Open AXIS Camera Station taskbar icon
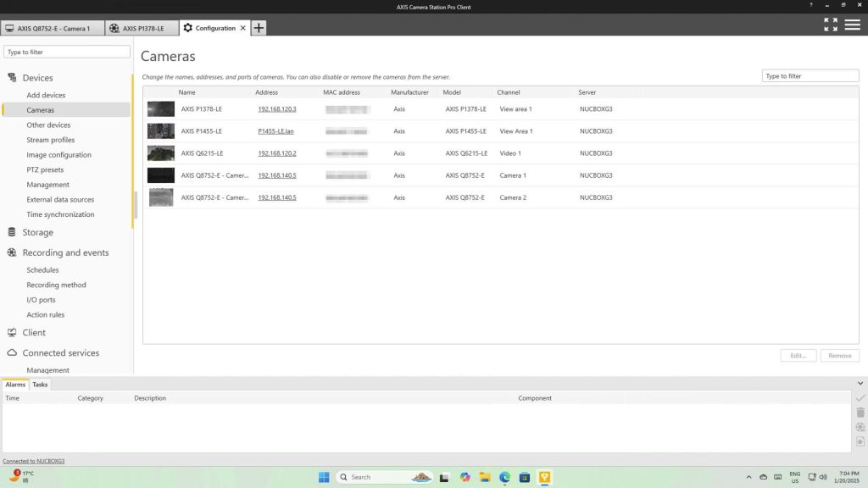Screen dimensions: 868x488 545,477
